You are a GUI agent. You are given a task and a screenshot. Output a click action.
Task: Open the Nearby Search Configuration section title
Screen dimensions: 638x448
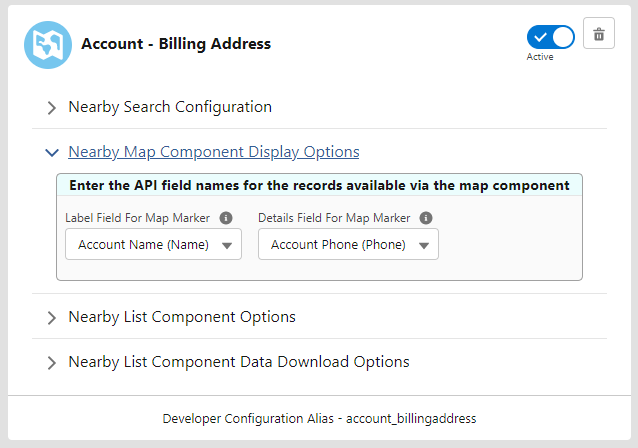tap(169, 107)
